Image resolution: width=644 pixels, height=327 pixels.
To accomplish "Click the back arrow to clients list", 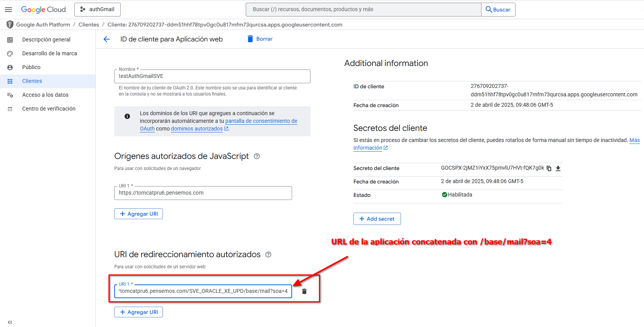I will (x=107, y=39).
